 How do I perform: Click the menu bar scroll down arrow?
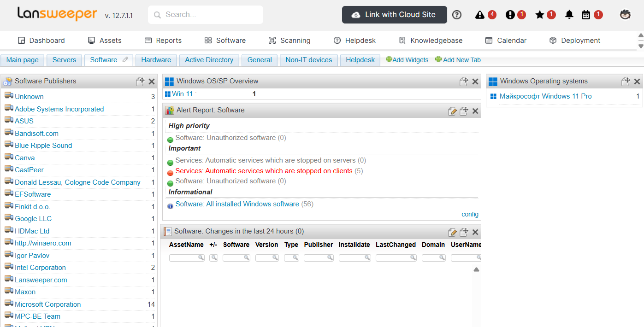(640, 46)
